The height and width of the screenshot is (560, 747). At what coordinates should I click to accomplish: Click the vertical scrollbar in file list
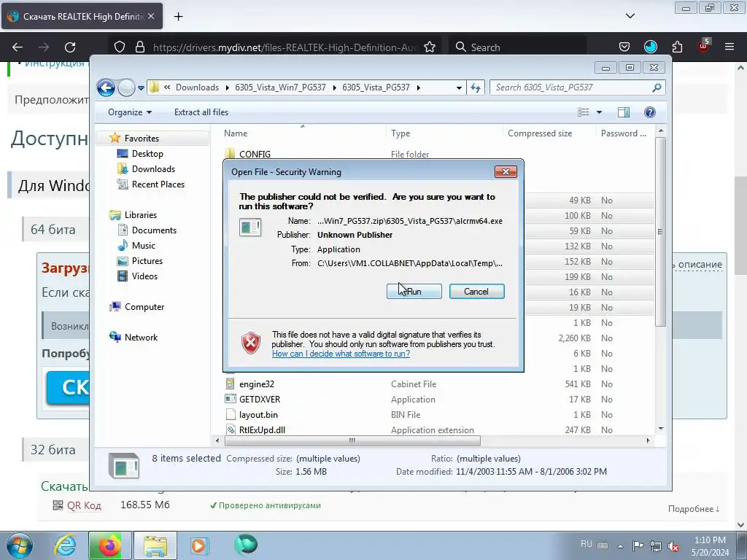coord(660,232)
